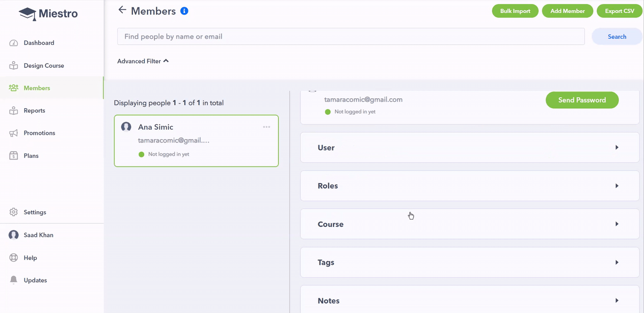Click the find people search field

click(x=351, y=37)
